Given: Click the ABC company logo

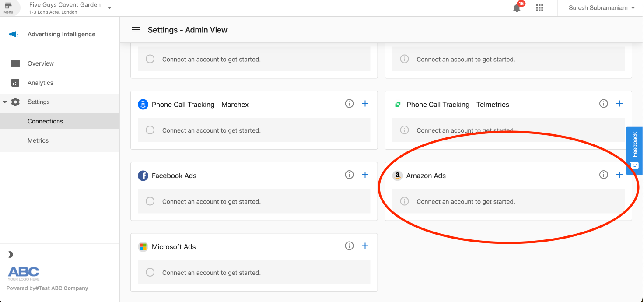Looking at the screenshot, I should point(24,272).
